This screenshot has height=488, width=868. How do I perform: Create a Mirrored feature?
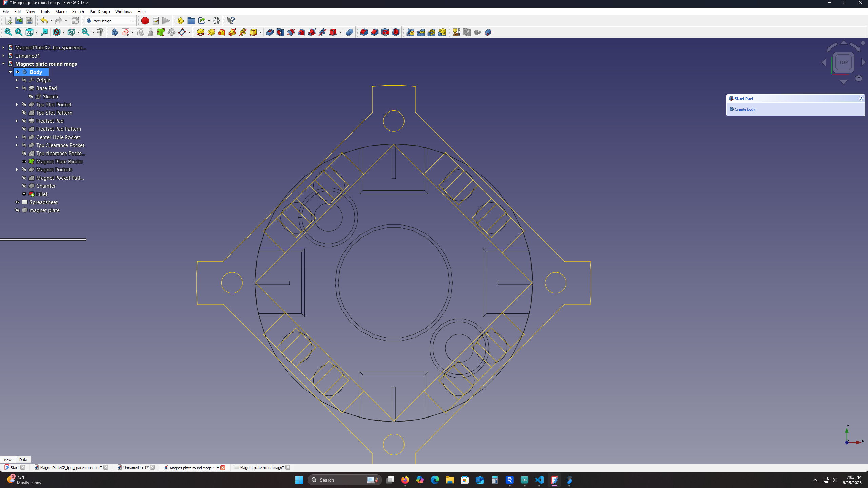(x=410, y=32)
